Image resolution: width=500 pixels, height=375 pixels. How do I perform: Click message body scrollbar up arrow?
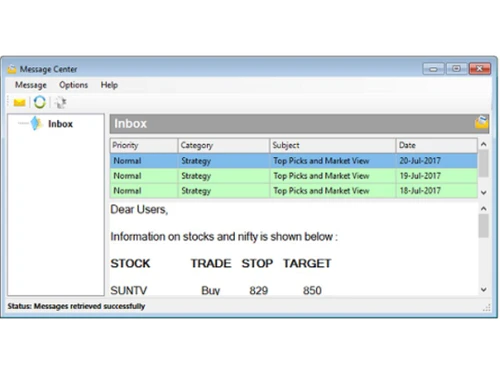484,209
